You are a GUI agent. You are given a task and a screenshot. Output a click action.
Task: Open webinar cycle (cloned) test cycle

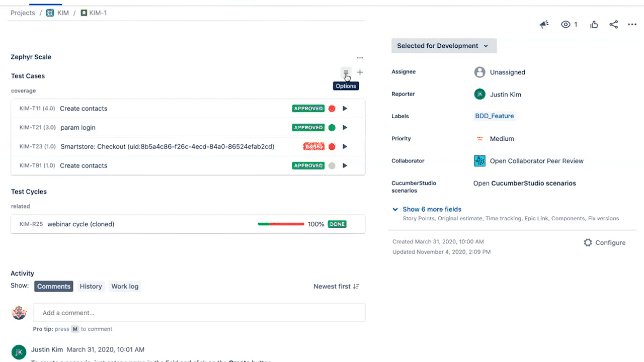coord(81,224)
